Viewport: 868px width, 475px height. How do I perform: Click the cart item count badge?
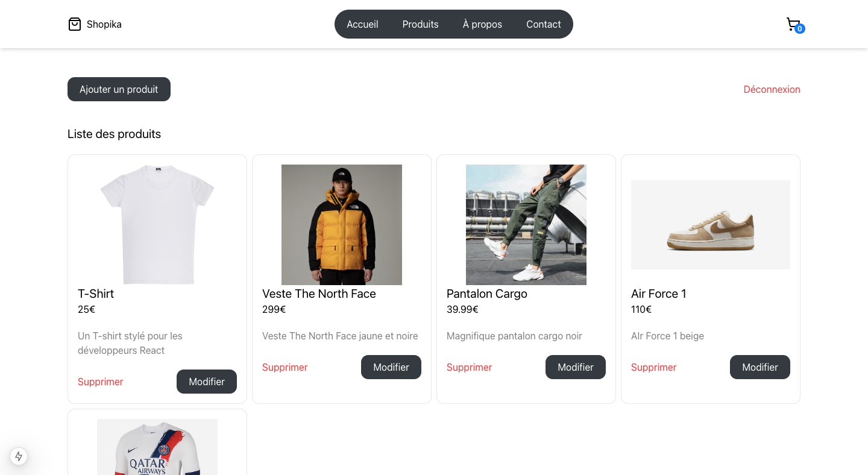click(799, 28)
